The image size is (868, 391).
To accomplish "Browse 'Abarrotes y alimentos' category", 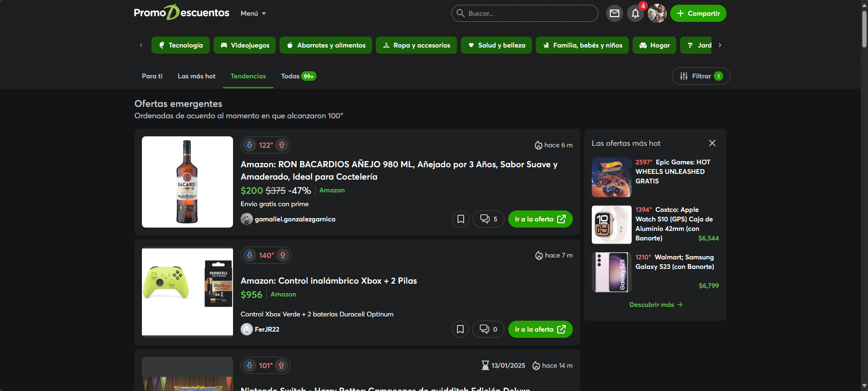I will tap(326, 45).
